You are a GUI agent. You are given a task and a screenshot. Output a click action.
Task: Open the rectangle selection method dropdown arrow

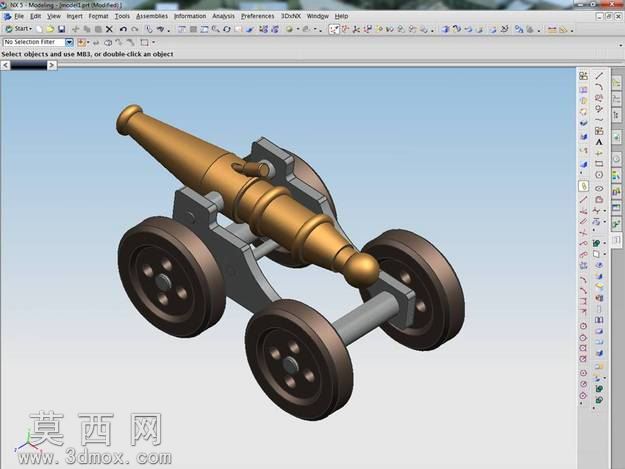pyautogui.click(x=153, y=42)
